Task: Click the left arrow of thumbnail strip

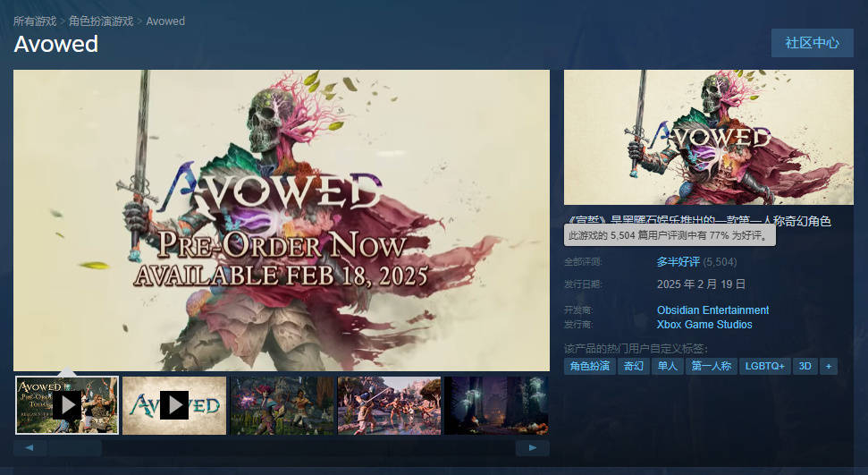Action: tap(29, 448)
